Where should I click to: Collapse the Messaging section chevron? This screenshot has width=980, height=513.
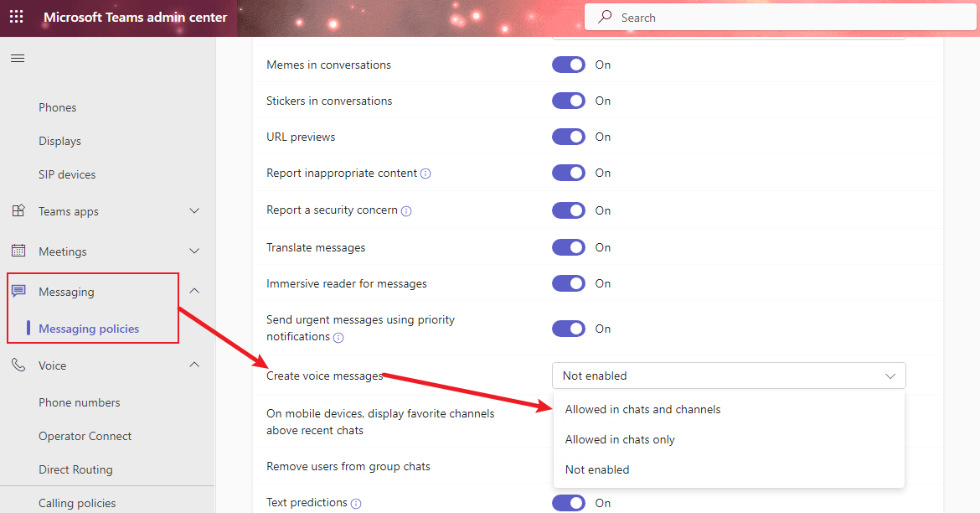(x=194, y=291)
